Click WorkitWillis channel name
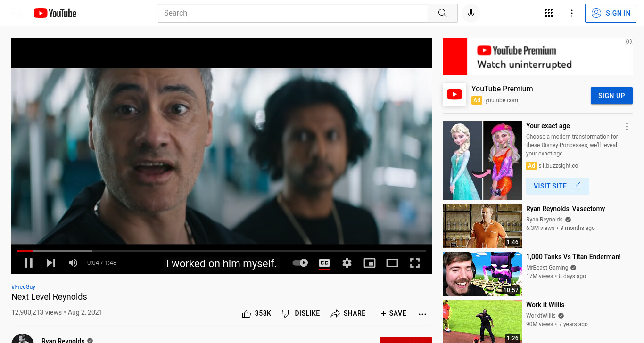This screenshot has height=343, width=644. tap(541, 316)
